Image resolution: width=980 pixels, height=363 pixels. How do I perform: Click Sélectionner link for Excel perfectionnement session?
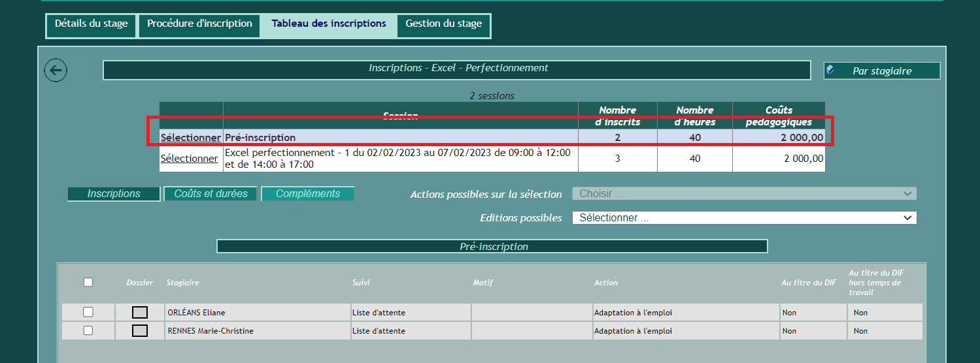[189, 159]
